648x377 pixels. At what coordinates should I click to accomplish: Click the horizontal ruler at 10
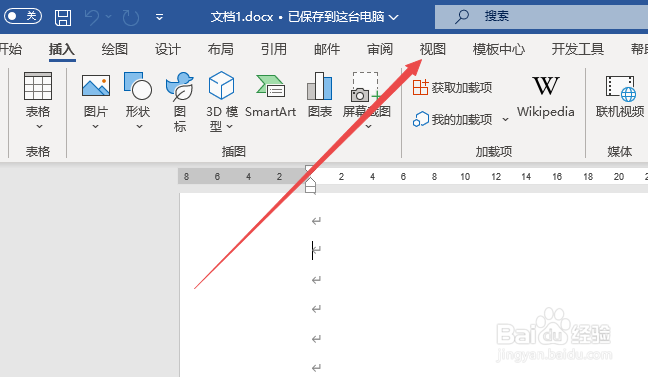(x=465, y=177)
